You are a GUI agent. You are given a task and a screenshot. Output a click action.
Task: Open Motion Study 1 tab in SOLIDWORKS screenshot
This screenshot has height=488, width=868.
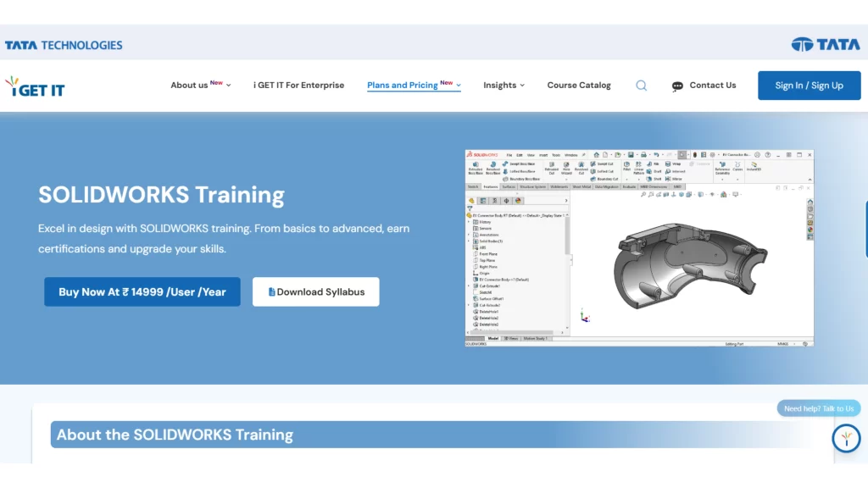536,338
